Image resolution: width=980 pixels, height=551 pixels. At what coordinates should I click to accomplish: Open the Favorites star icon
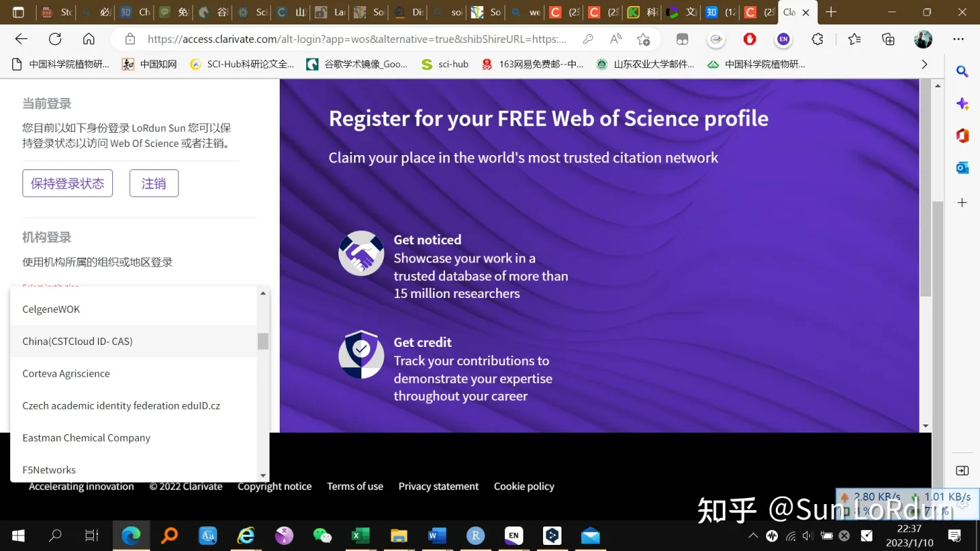(x=854, y=39)
